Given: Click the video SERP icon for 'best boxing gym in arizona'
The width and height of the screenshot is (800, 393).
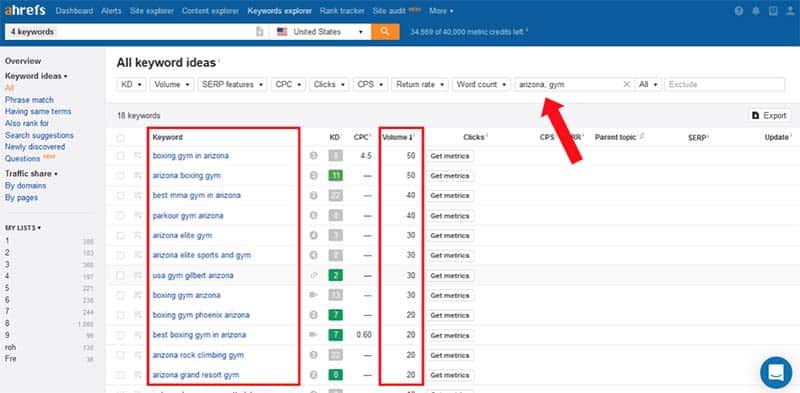Looking at the screenshot, I should point(313,335).
